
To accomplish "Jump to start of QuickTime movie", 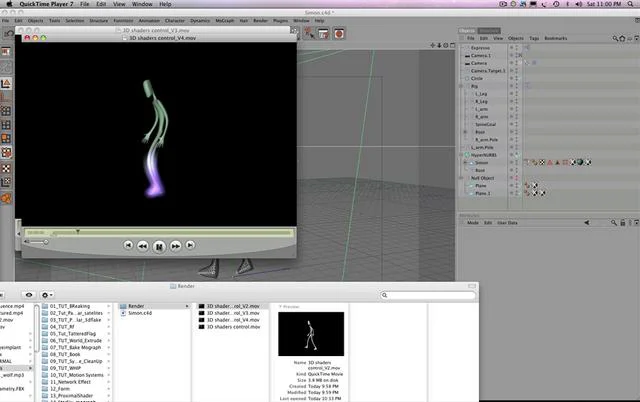I will (x=128, y=245).
